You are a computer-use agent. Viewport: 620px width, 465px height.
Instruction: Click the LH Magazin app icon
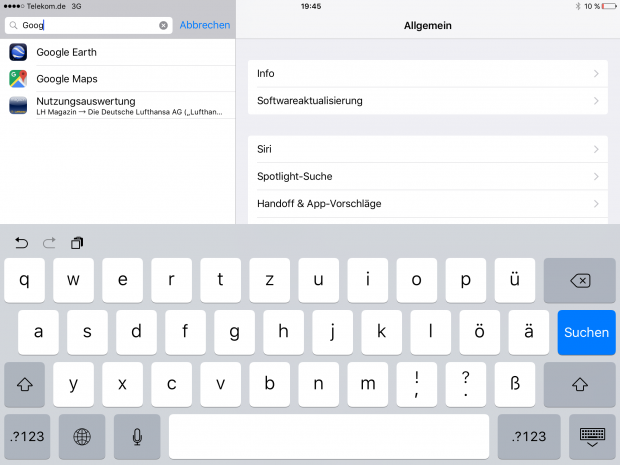pyautogui.click(x=18, y=106)
